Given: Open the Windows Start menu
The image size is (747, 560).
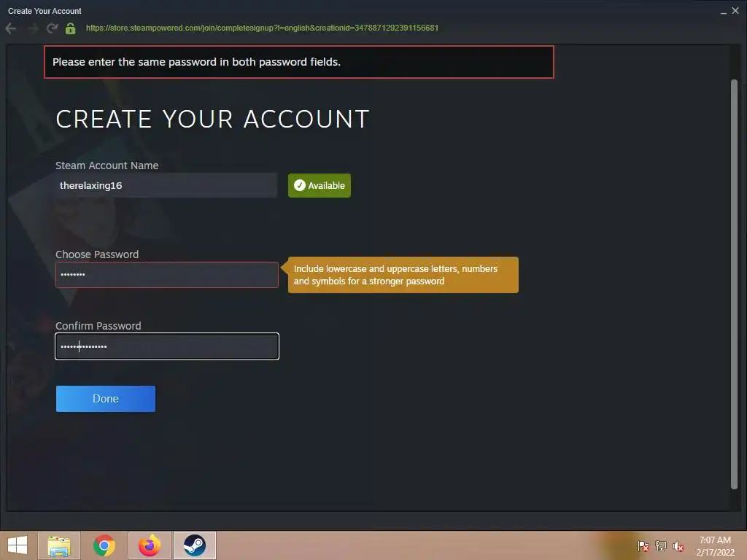Looking at the screenshot, I should 18,545.
